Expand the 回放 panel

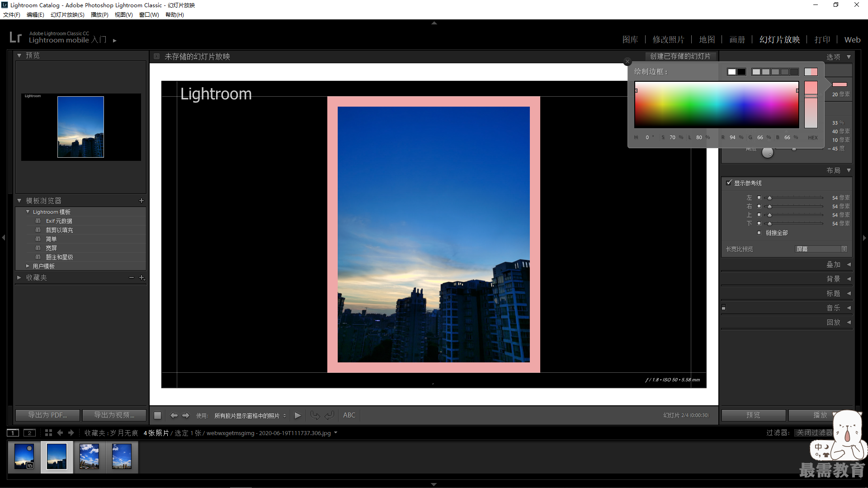click(849, 322)
